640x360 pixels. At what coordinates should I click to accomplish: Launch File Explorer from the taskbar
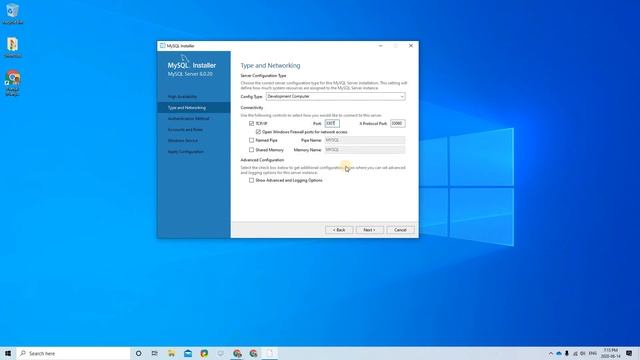(171, 353)
